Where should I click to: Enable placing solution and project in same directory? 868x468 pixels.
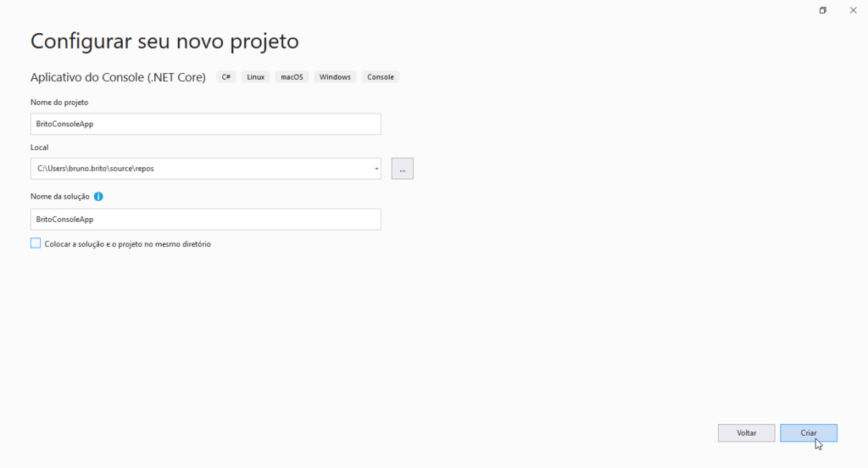click(36, 243)
